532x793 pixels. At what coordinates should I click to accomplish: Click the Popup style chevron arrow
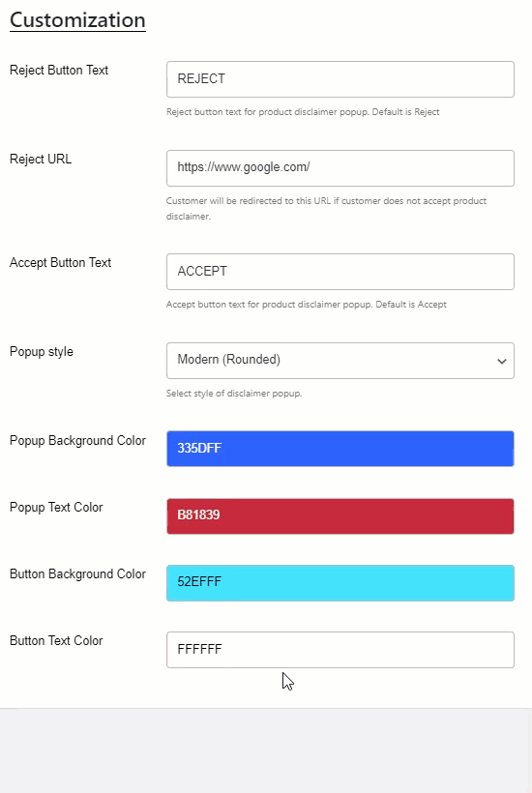(x=502, y=361)
